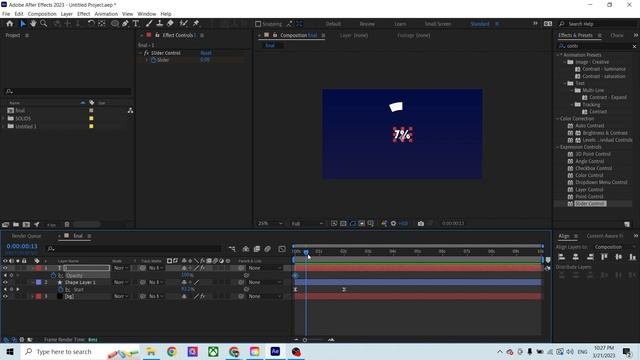Switch to the Render Queue tab

[x=26, y=236]
